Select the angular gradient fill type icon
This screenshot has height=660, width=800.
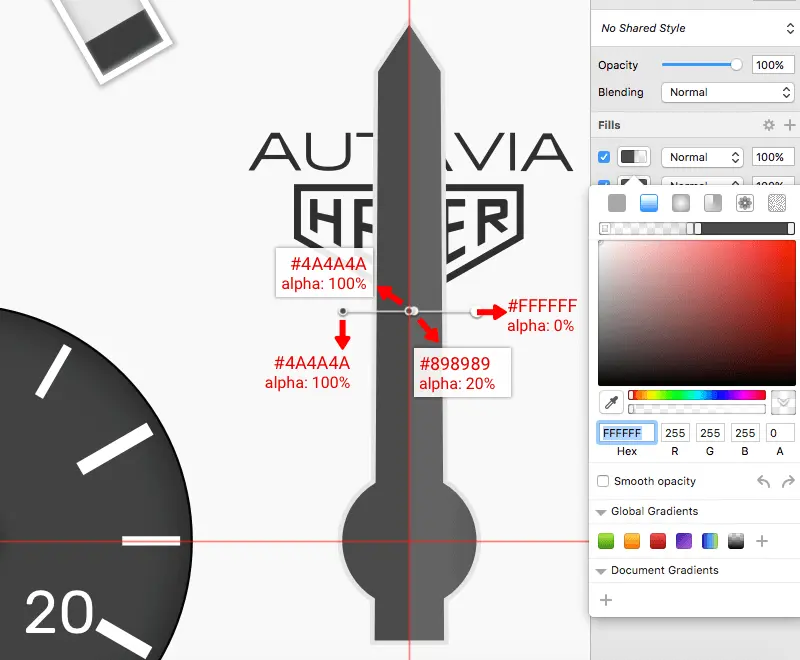[x=713, y=203]
